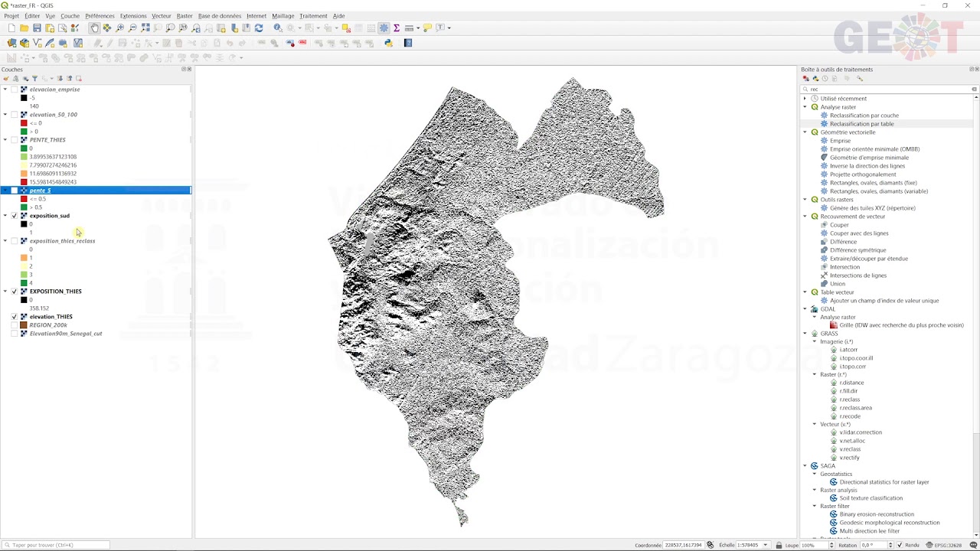Viewport: 980px width, 551px height.
Task: Activate the Pan map hand tool
Action: pos(94,28)
